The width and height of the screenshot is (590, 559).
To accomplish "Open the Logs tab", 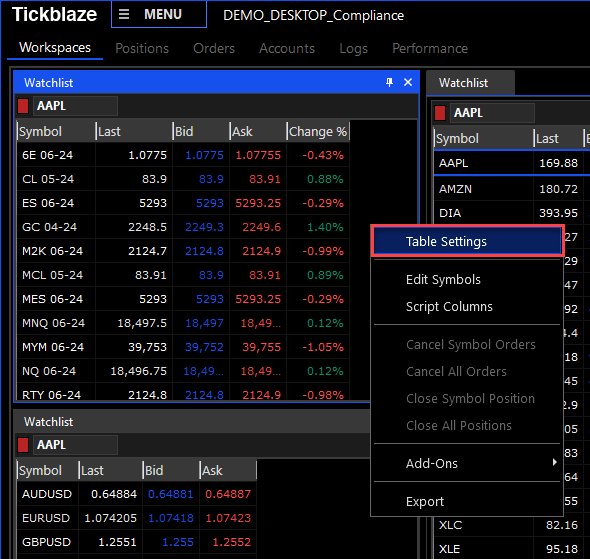I will coord(353,49).
